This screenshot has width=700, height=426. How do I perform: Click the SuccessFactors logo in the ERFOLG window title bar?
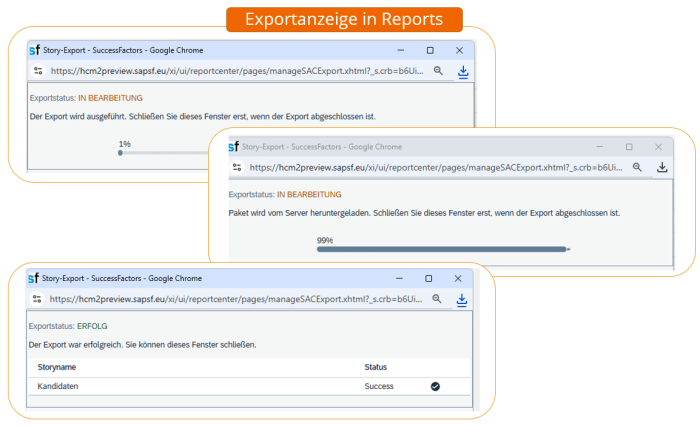(33, 278)
